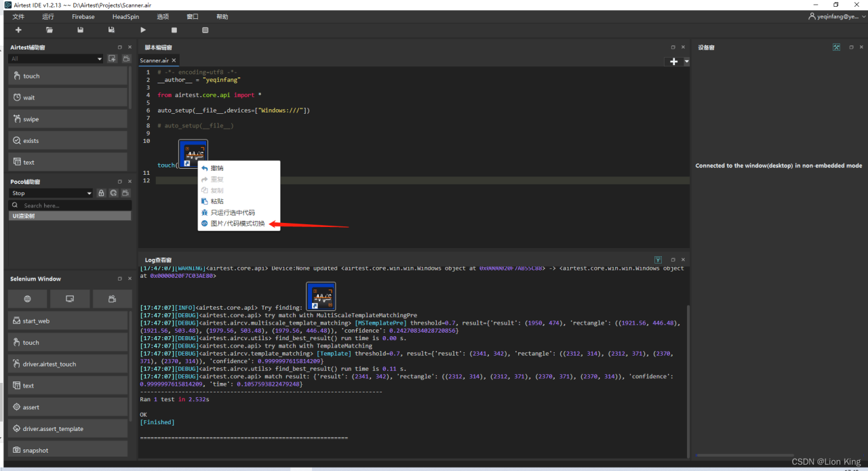Click the Selenium snapshot button
Viewport: 868px width, 471px height.
[x=68, y=449]
